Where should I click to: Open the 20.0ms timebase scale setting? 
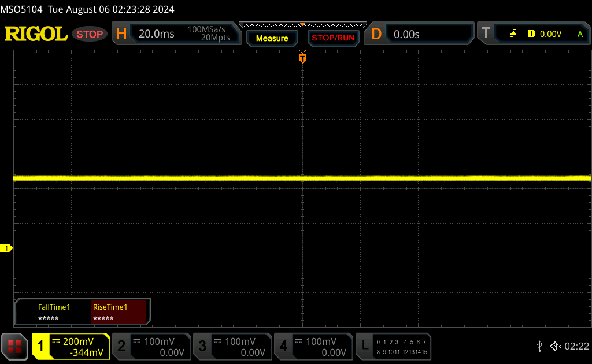pyautogui.click(x=157, y=34)
